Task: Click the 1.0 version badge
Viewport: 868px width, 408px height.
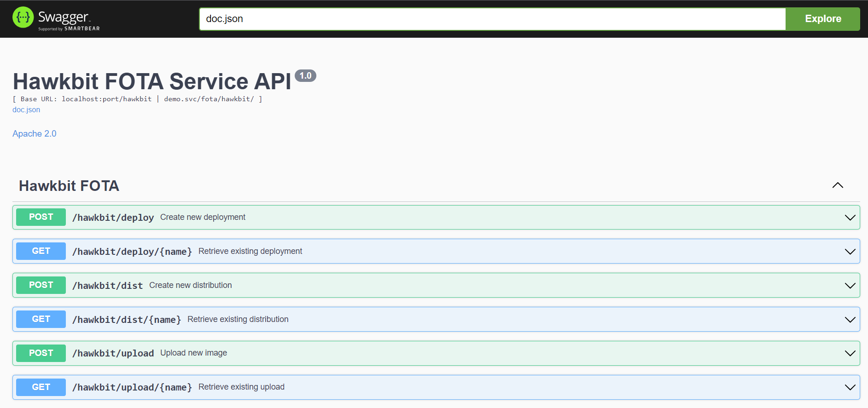Action: click(305, 76)
